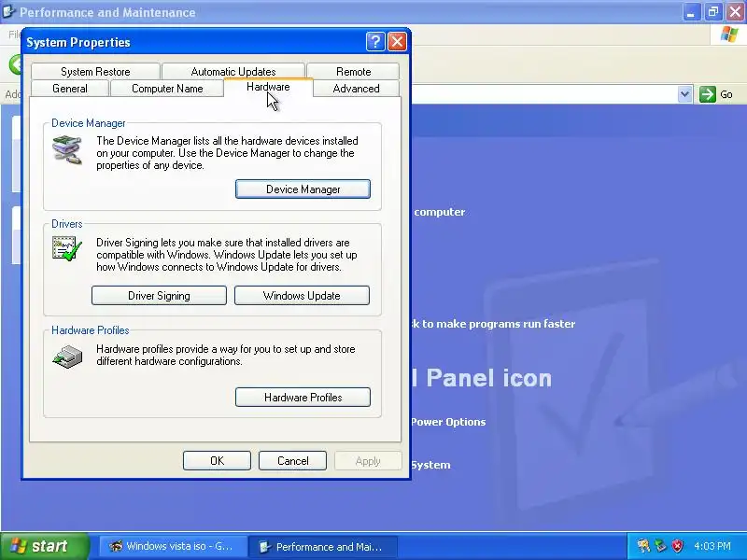Select the Hardware tab

268,87
